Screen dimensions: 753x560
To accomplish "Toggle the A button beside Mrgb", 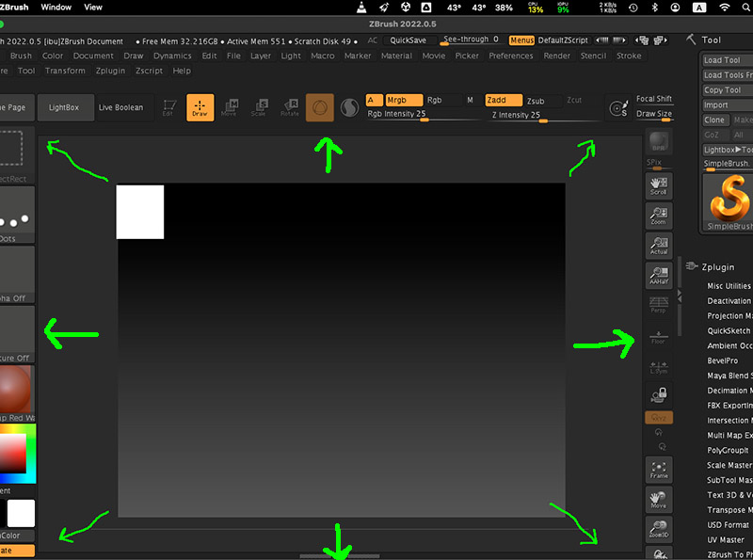I will [x=374, y=100].
